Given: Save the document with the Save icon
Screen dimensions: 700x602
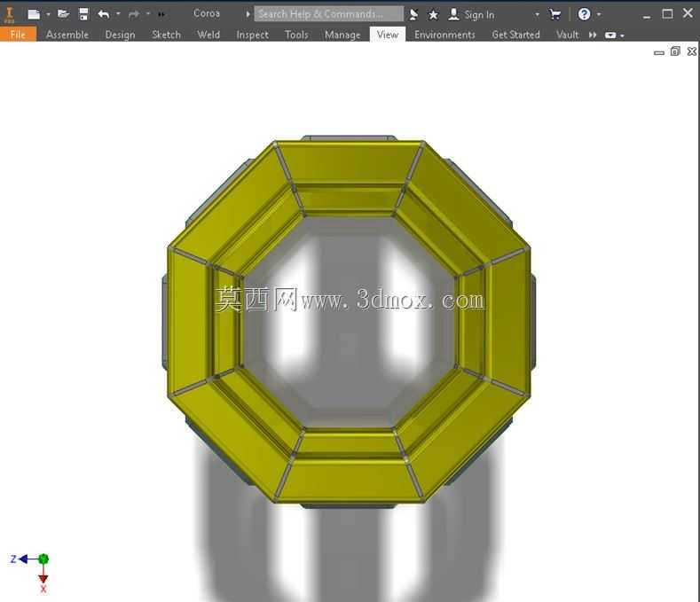Looking at the screenshot, I should tap(83, 14).
